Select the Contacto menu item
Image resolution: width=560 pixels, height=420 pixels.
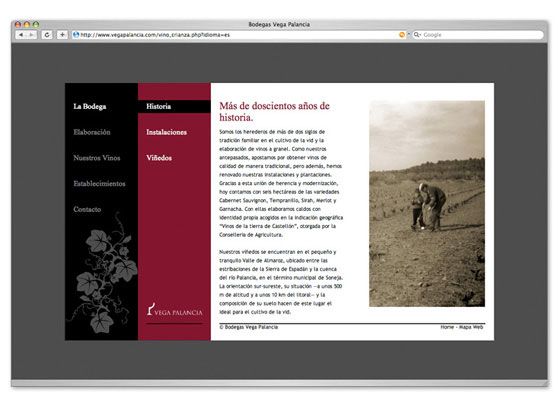87,209
